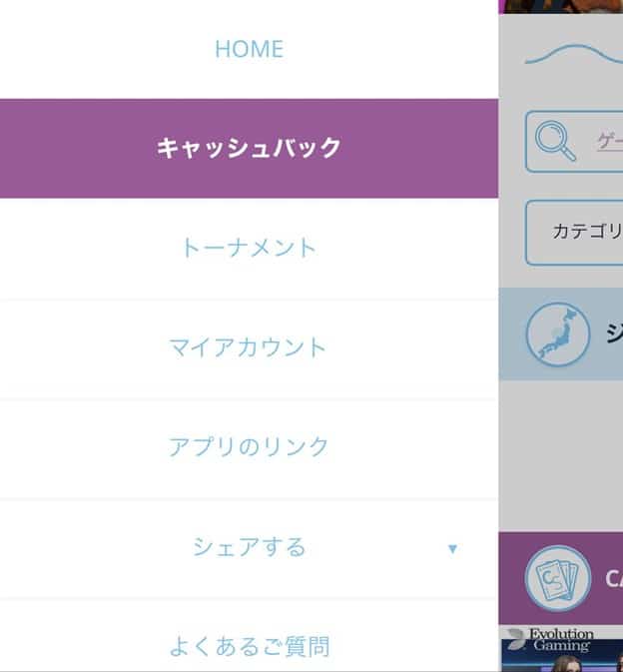
Task: Go to HOME in the side menu
Action: [x=249, y=49]
